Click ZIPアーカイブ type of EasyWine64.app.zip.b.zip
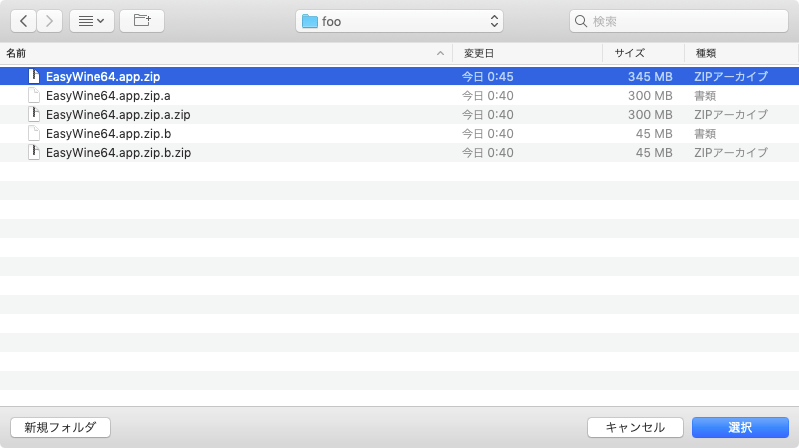This screenshot has width=799, height=448. [x=731, y=152]
